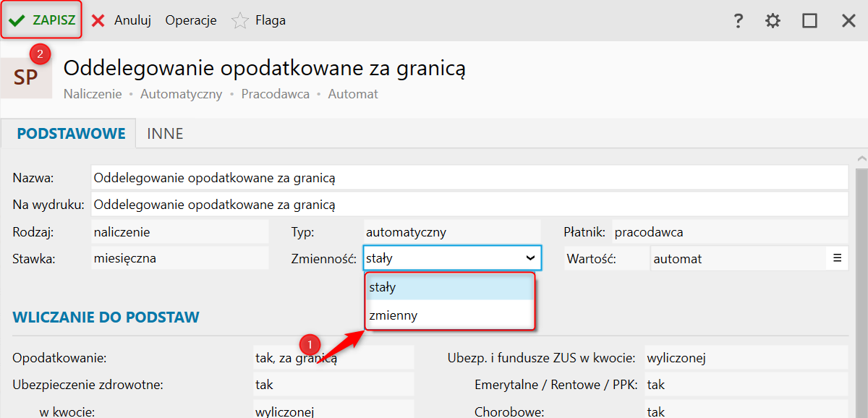Image resolution: width=868 pixels, height=418 pixels.
Task: Maximize the window using the square icon
Action: click(x=809, y=20)
